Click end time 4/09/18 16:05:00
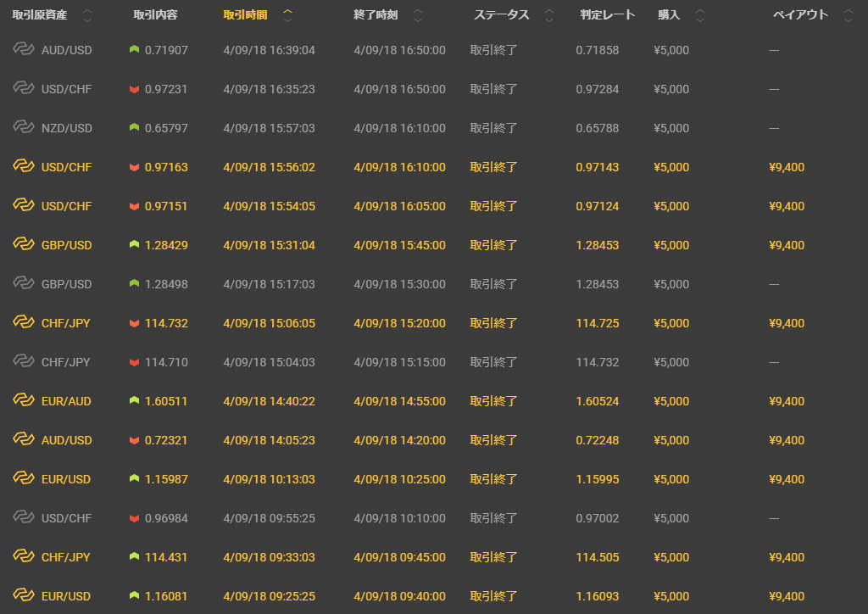This screenshot has height=614, width=868. click(x=400, y=206)
